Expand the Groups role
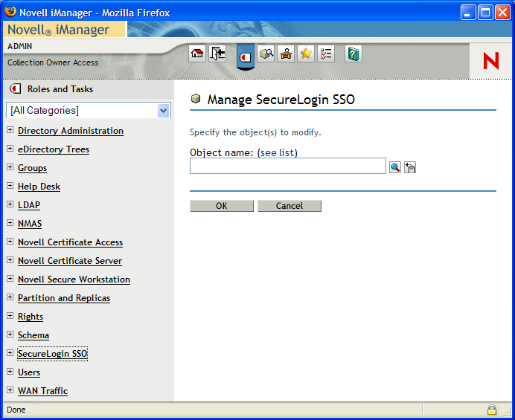The height and width of the screenshot is (420, 515). tap(10, 167)
